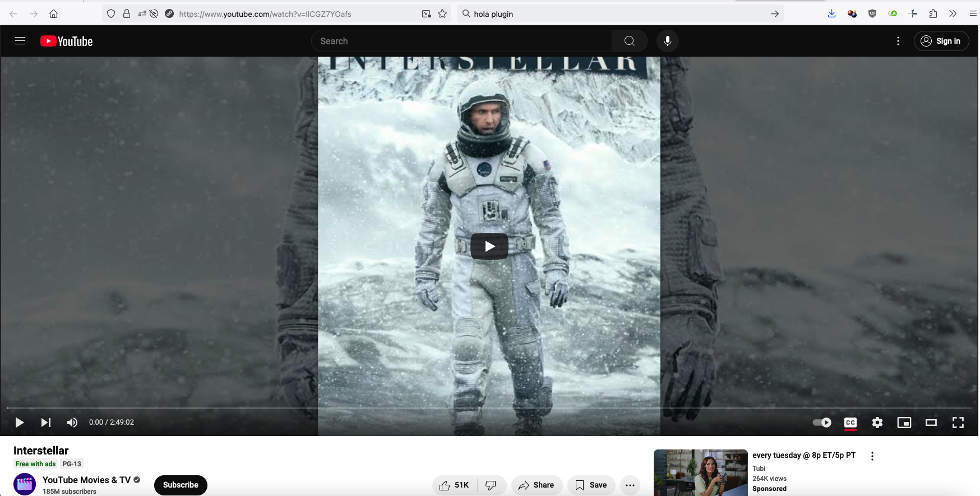The image size is (980, 496).
Task: Go forward in browser history
Action: pos(34,13)
